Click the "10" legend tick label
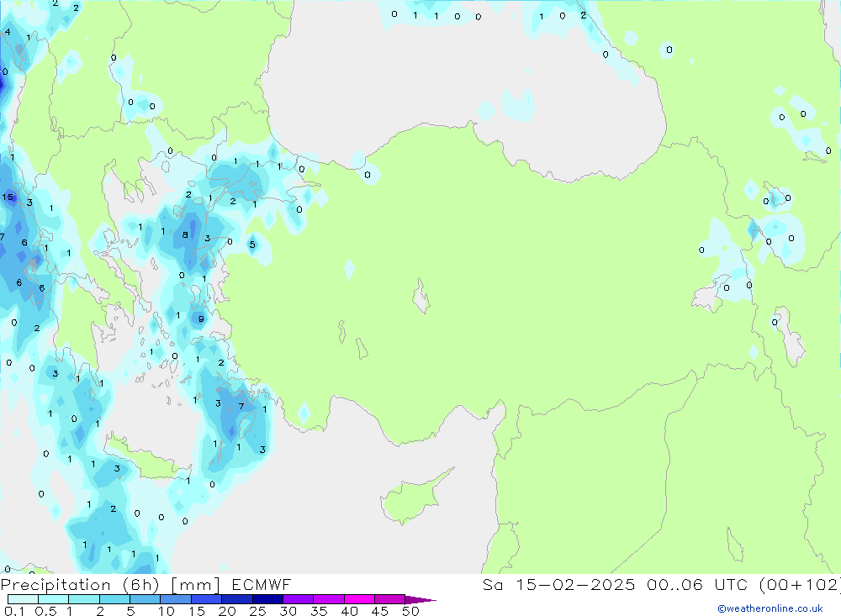The width and height of the screenshot is (841, 616). pyautogui.click(x=167, y=611)
